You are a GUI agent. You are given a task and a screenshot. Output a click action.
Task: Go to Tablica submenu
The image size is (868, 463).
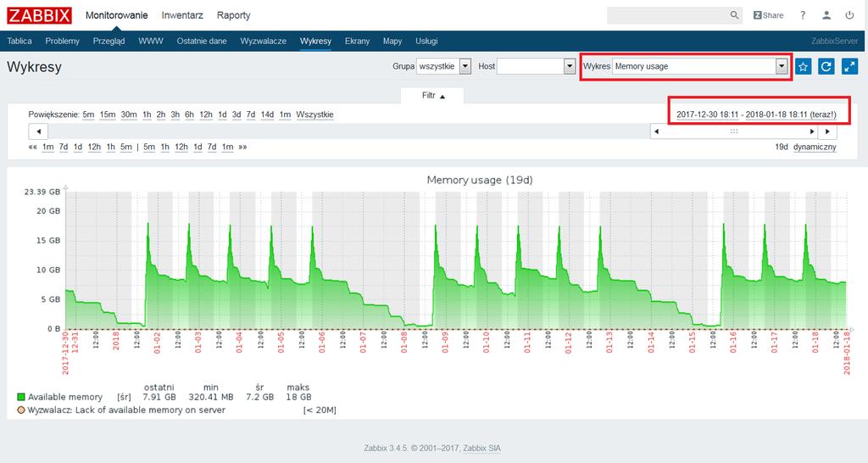(x=19, y=41)
